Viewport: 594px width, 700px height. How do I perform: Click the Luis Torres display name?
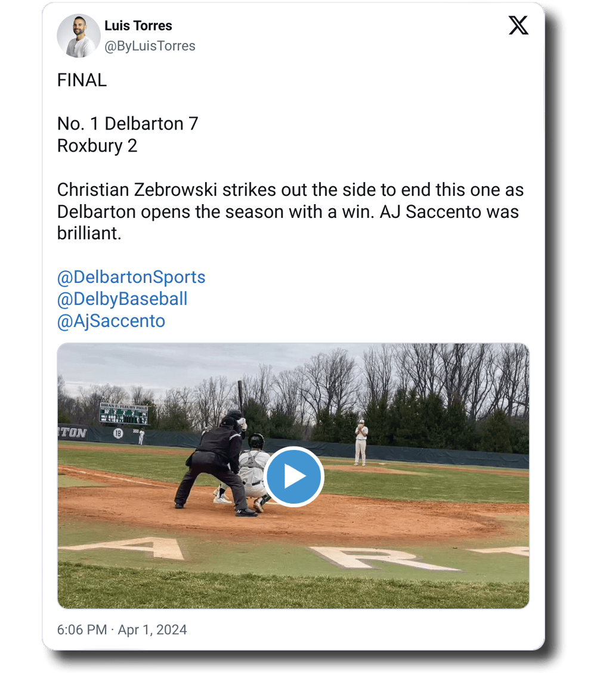click(x=138, y=26)
